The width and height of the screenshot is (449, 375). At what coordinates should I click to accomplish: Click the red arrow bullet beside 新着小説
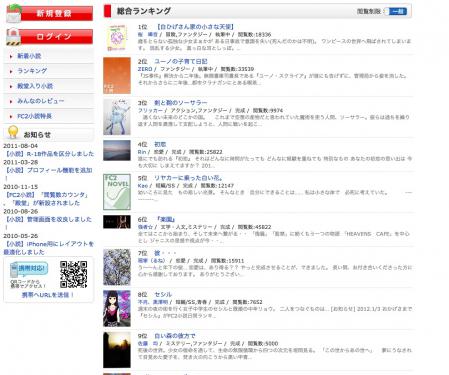click(x=11, y=56)
